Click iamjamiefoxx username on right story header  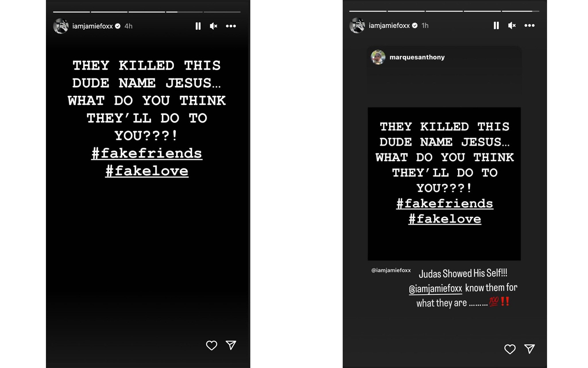tap(389, 26)
